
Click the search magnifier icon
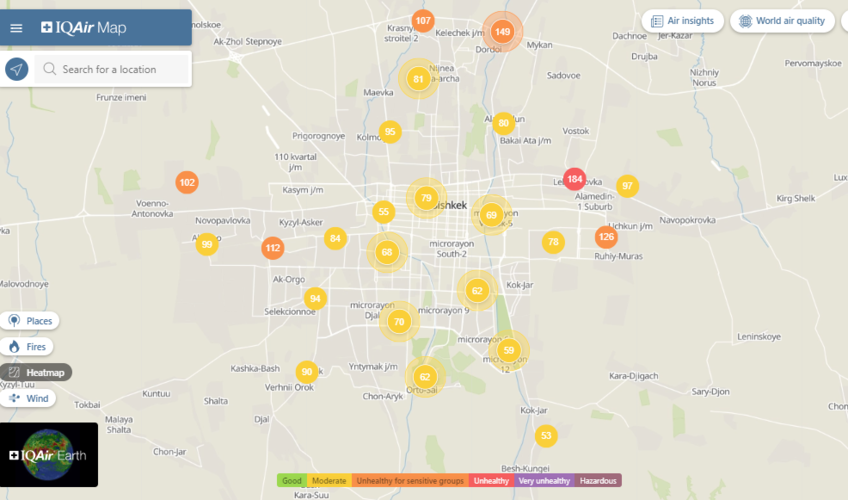pyautogui.click(x=49, y=70)
